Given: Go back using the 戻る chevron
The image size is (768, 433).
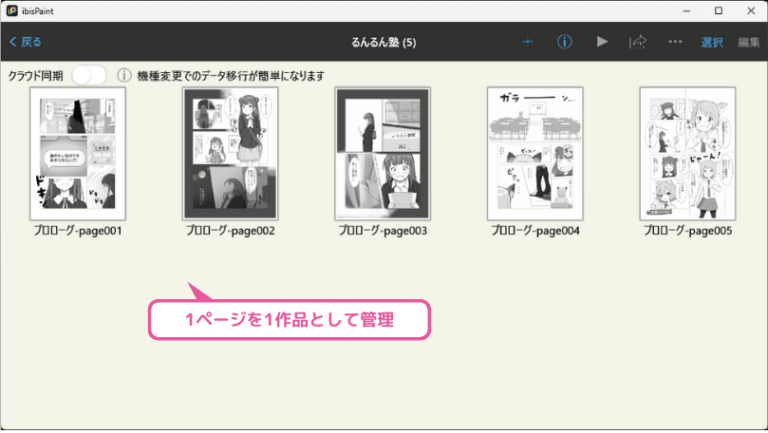Looking at the screenshot, I should [25, 42].
